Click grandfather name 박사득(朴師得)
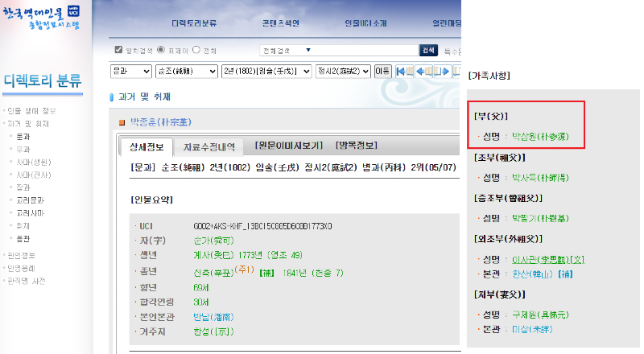644x354 pixels. tap(540, 178)
